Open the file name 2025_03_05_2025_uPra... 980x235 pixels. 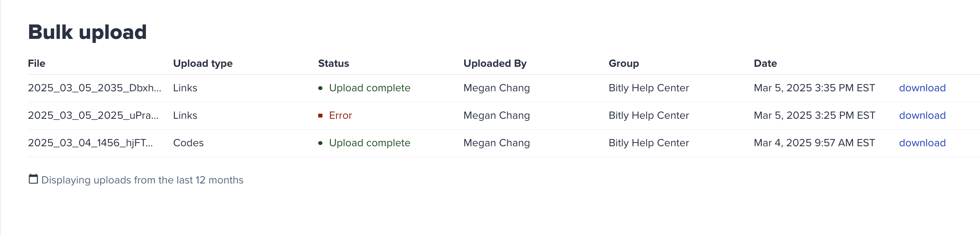[93, 115]
